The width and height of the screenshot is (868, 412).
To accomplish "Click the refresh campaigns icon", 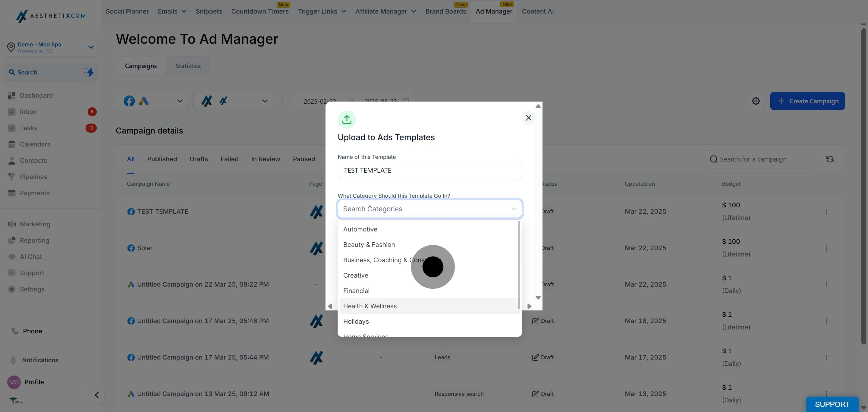I will [x=830, y=159].
